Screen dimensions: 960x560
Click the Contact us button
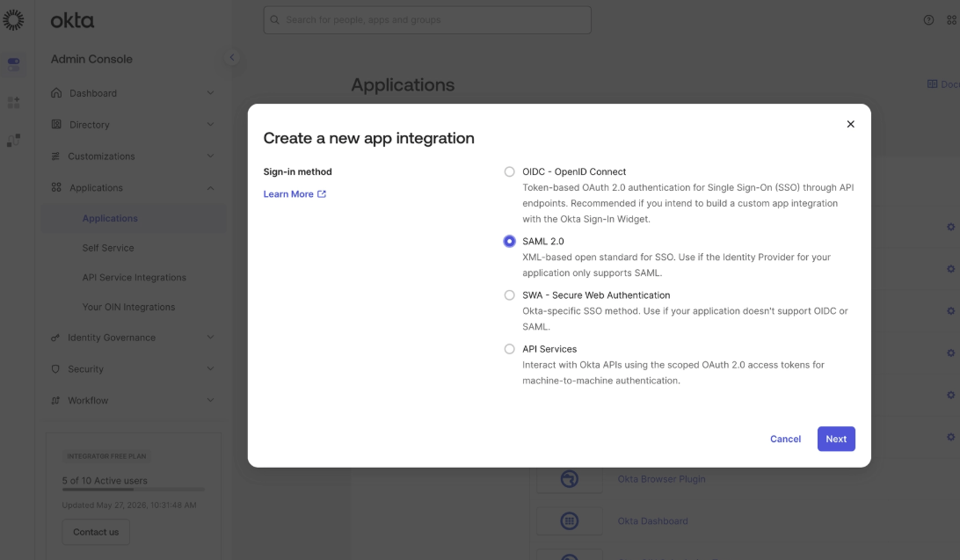[x=96, y=532]
